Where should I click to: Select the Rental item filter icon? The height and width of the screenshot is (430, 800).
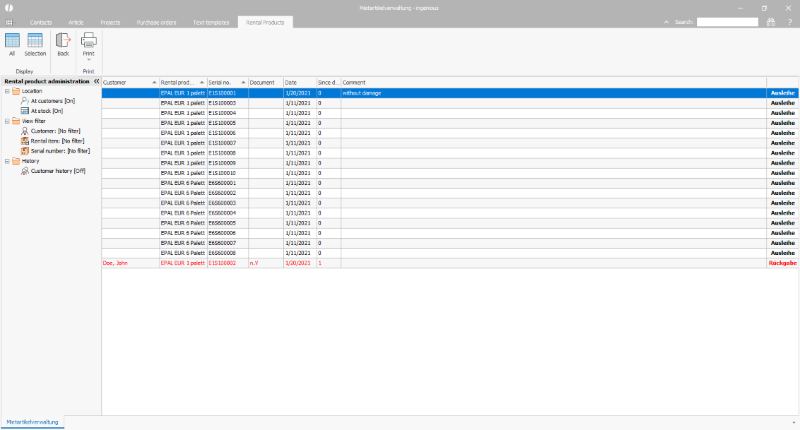tap(25, 141)
